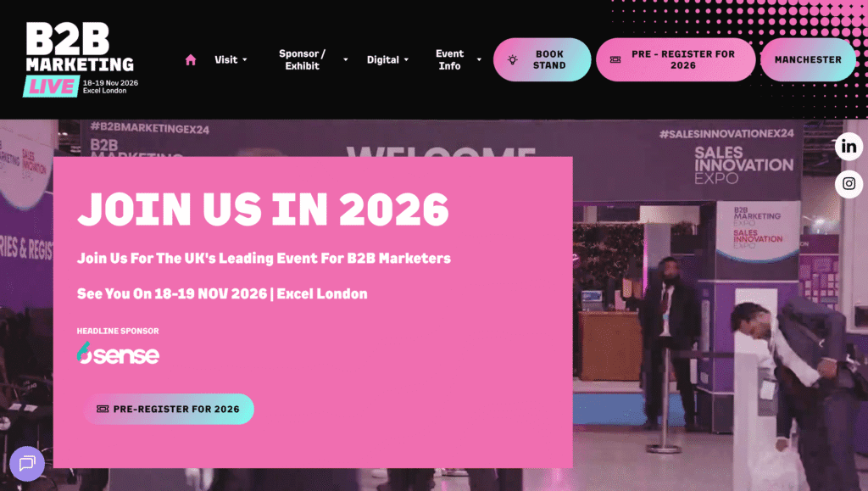Click the Manchester button

808,59
